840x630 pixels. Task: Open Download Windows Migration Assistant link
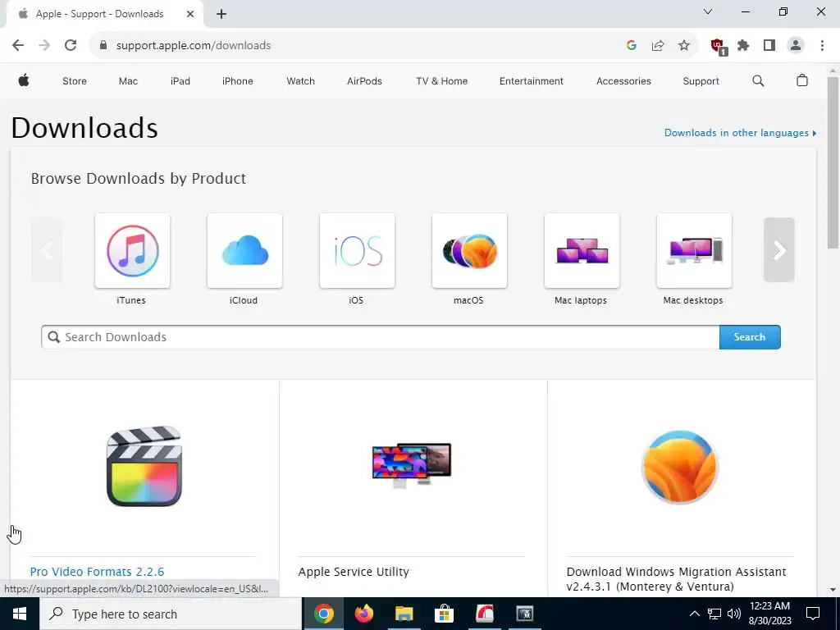[677, 579]
